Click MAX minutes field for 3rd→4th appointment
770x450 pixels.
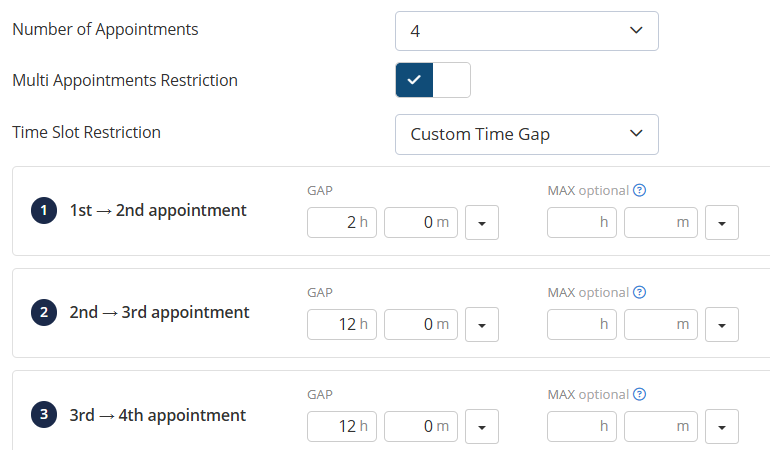point(660,426)
